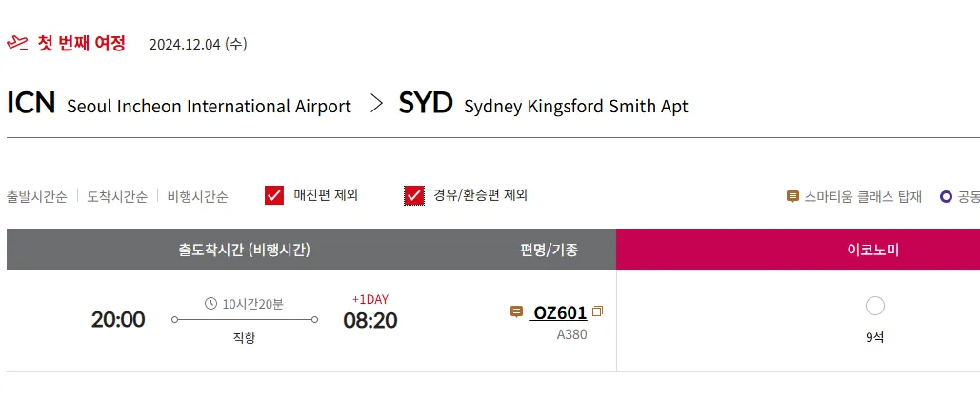980x401 pixels.
Task: Click the purple 공동 circle legend icon
Action: [946, 196]
